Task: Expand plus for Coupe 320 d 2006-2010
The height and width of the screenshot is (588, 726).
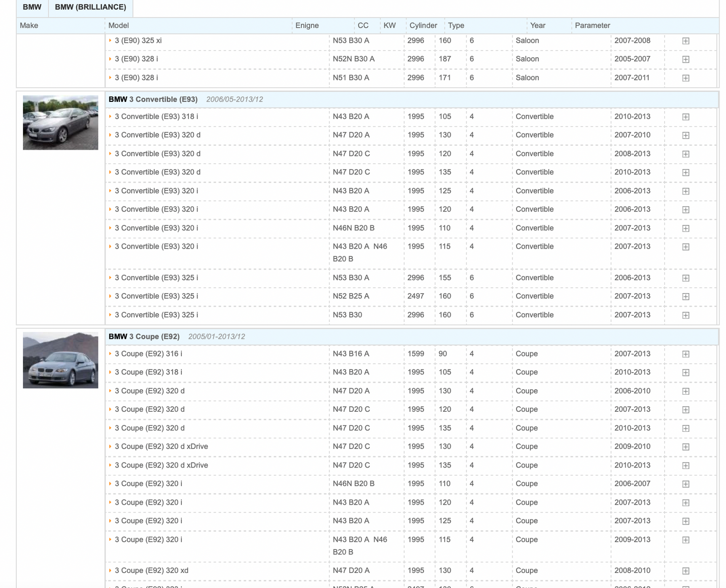Action: click(685, 391)
